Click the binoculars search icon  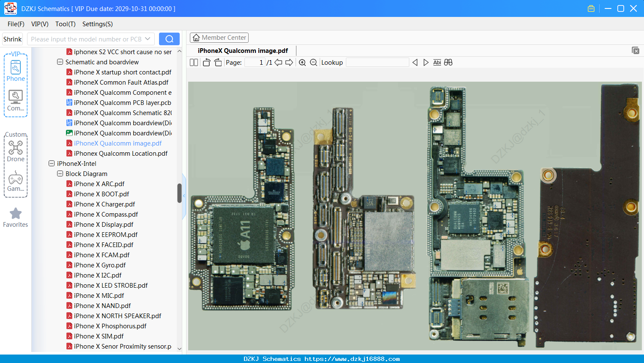448,62
